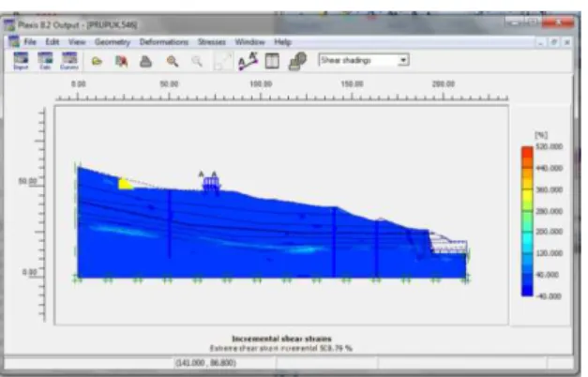The width and height of the screenshot is (588, 377).
Task: Click the document icon beside File menu
Action: click(x=14, y=41)
